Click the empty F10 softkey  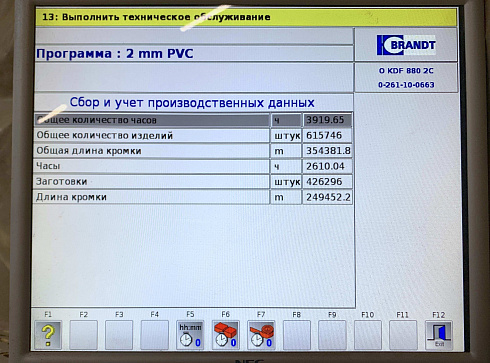pos(368,335)
